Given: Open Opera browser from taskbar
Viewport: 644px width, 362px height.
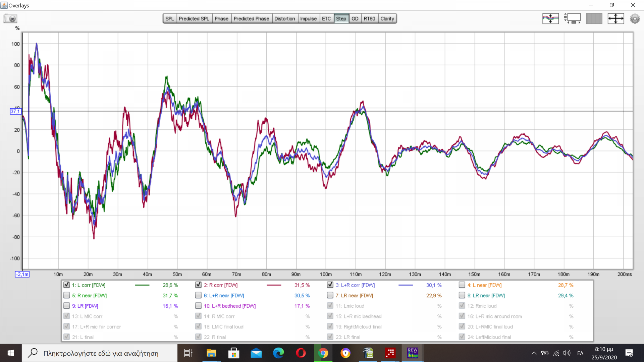Looking at the screenshot, I should coord(301,353).
